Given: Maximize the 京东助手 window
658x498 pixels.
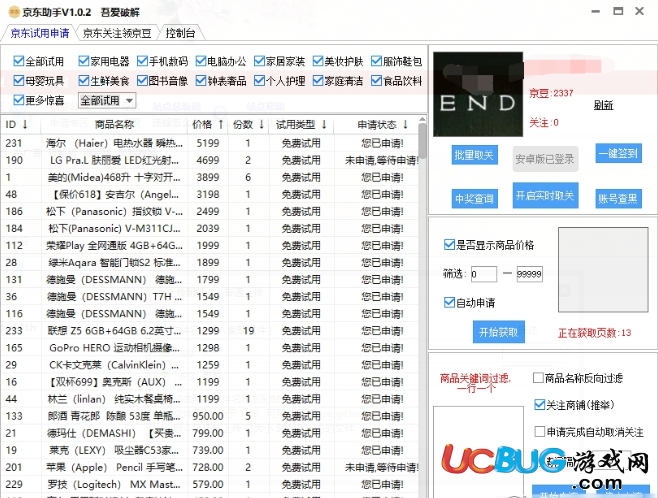Looking at the screenshot, I should pyautogui.click(x=618, y=11).
